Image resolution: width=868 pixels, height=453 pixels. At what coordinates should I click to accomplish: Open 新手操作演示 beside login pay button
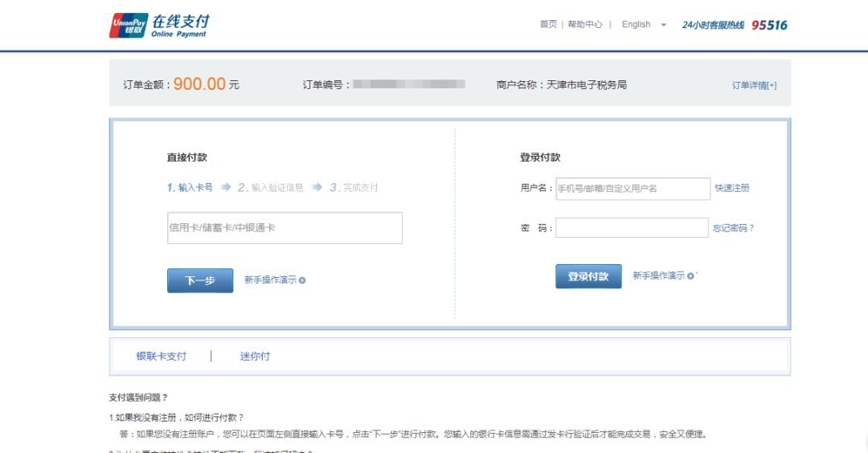tap(659, 275)
